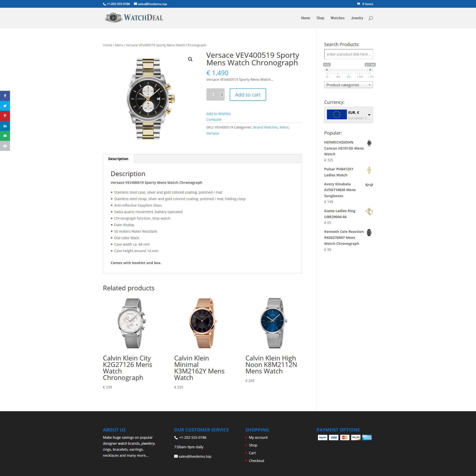Click top bar email sales@livedemo.top

(x=152, y=4)
